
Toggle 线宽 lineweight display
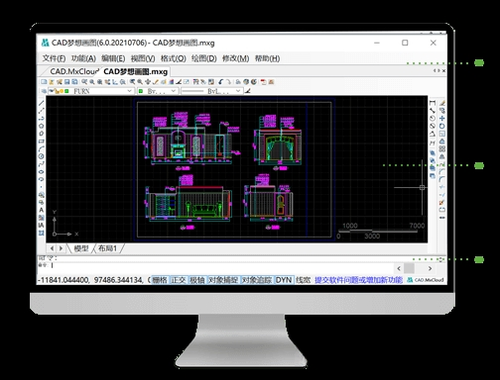pyautogui.click(x=303, y=280)
